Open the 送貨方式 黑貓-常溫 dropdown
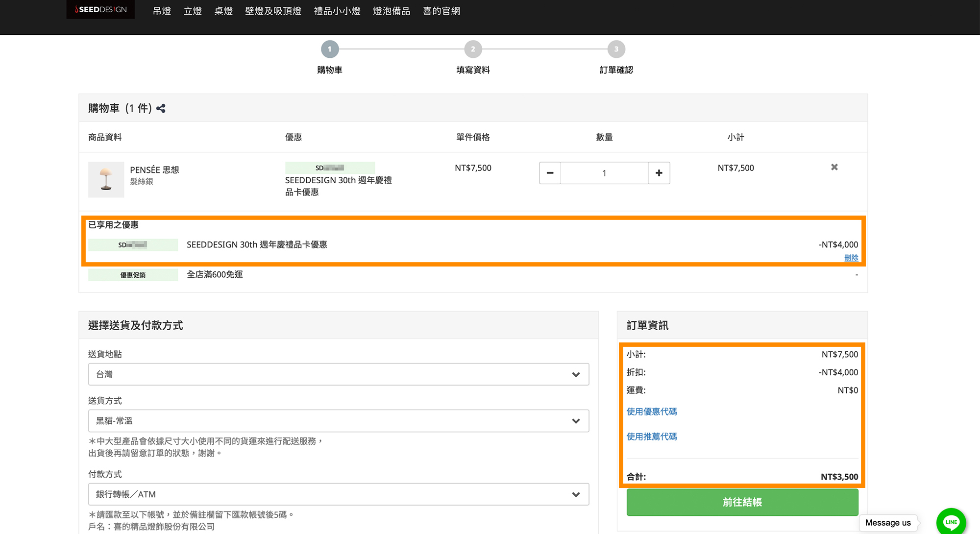 (x=338, y=421)
